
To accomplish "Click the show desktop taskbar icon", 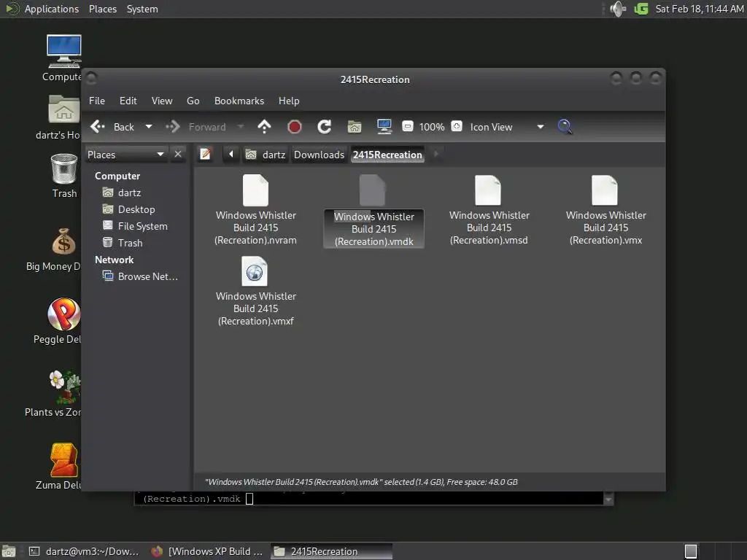I will click(x=9, y=551).
